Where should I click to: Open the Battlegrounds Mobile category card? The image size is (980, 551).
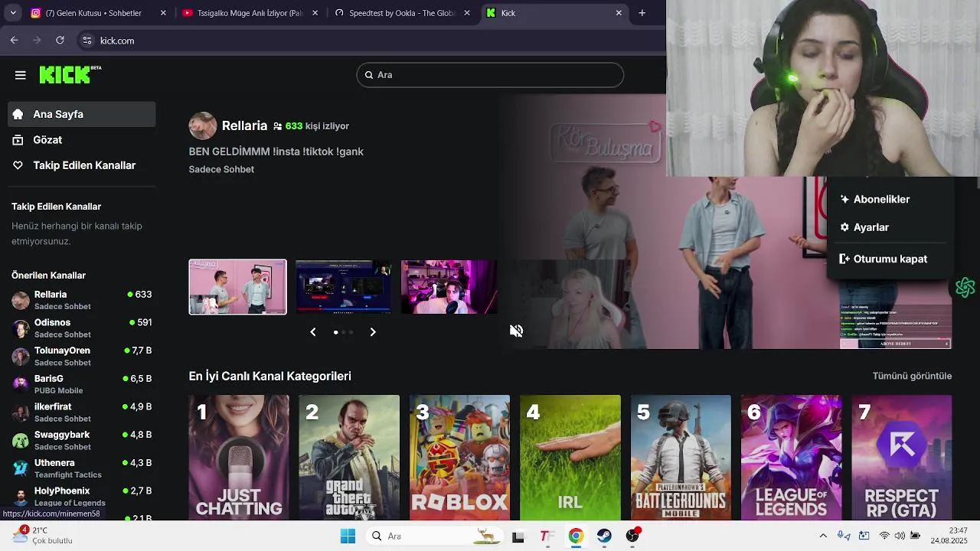coord(681,458)
